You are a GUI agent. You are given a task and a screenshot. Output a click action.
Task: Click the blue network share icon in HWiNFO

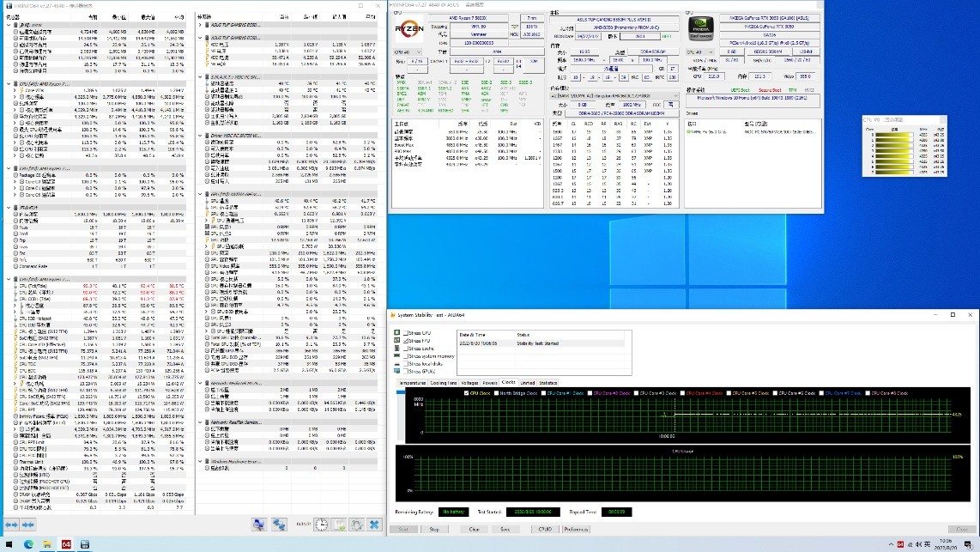click(279, 525)
